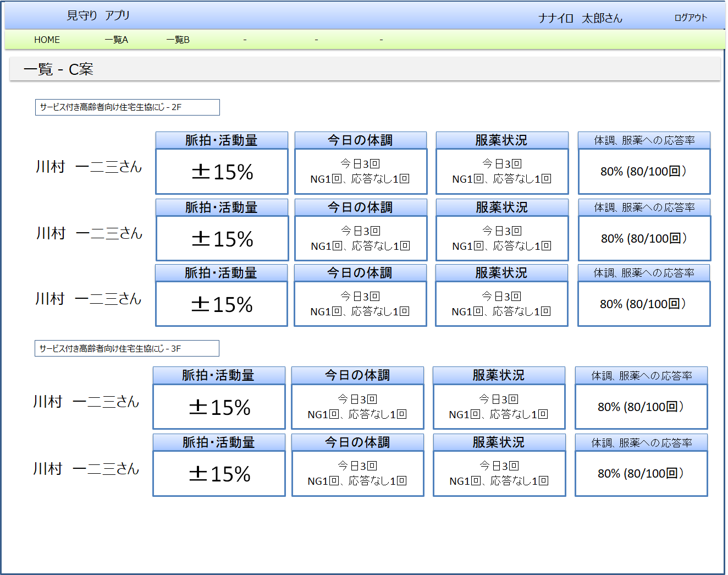The image size is (728, 575).
Task: Open the HOME menu item
Action: (x=47, y=40)
